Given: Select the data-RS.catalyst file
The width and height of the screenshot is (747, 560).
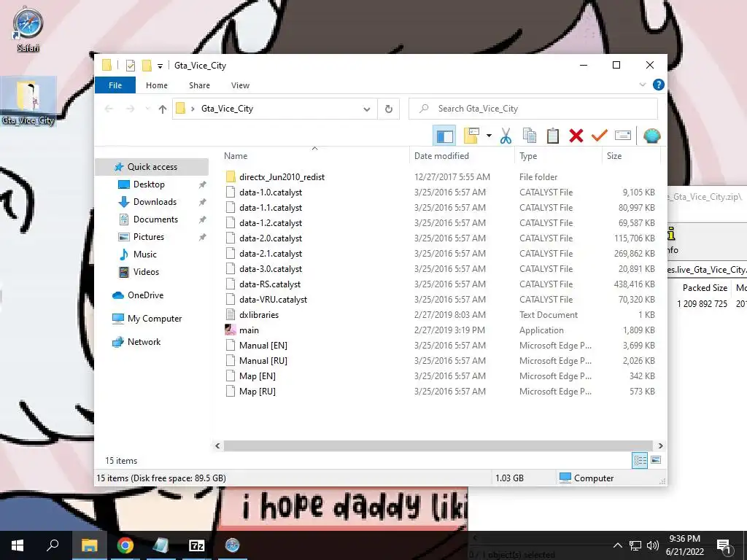Looking at the screenshot, I should 270,284.
